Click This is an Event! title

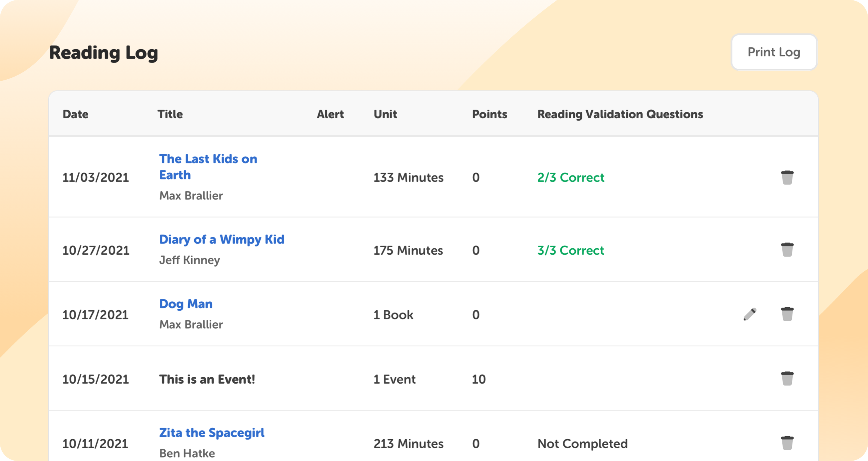click(207, 379)
